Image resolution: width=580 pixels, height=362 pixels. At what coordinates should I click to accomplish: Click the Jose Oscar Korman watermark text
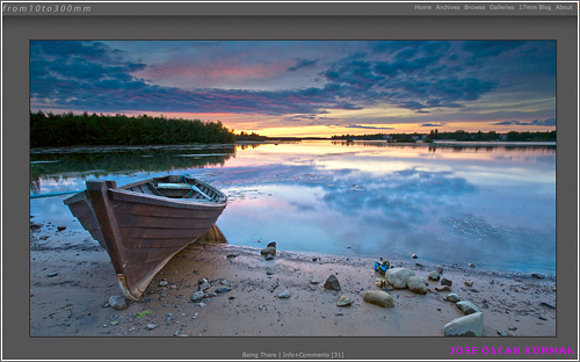[512, 351]
